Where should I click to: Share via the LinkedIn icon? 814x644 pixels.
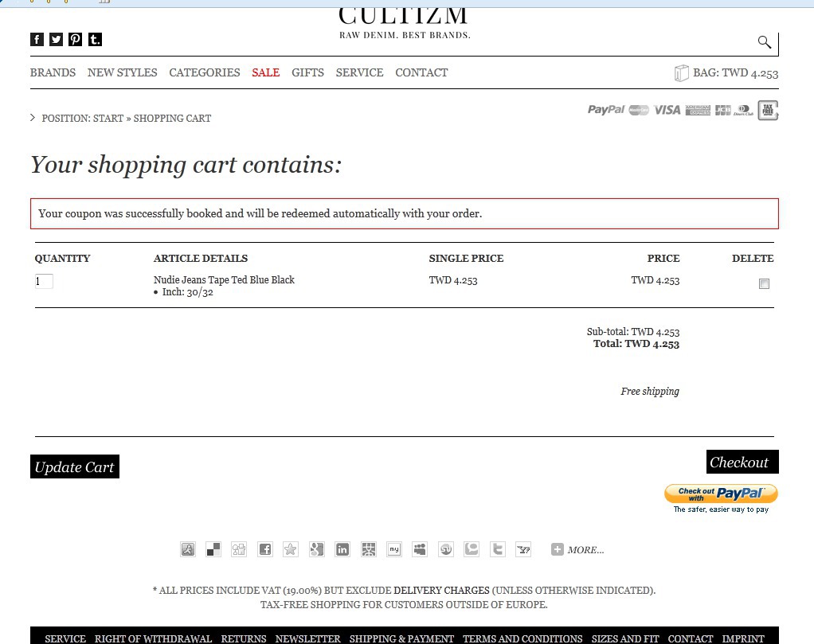coord(342,549)
